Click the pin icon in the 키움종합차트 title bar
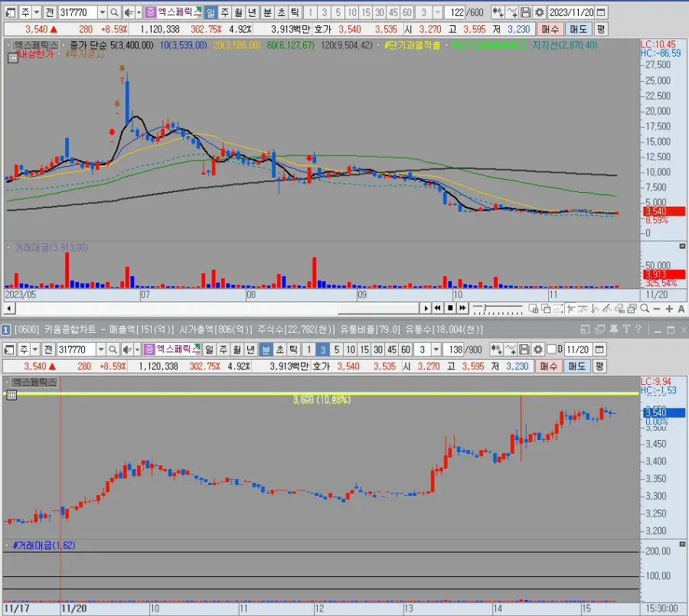 pos(614,329)
